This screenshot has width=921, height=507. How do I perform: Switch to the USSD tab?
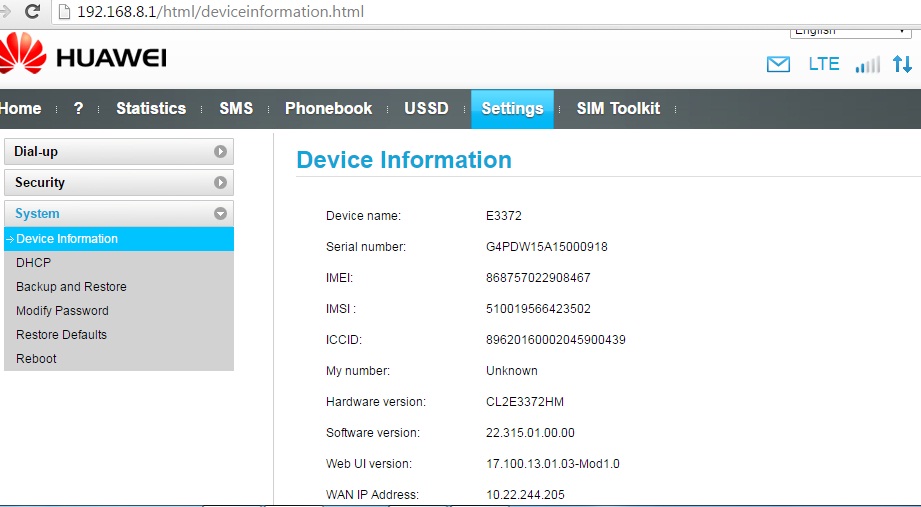pos(426,109)
